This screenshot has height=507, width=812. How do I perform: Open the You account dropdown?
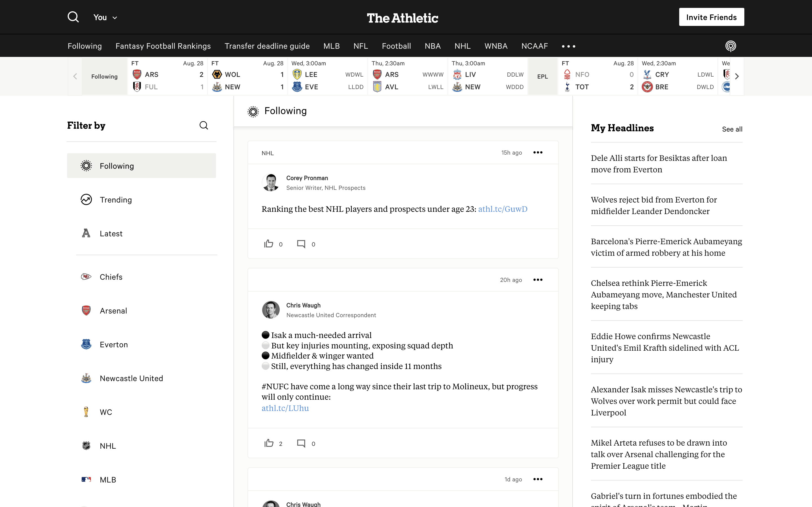click(x=105, y=17)
